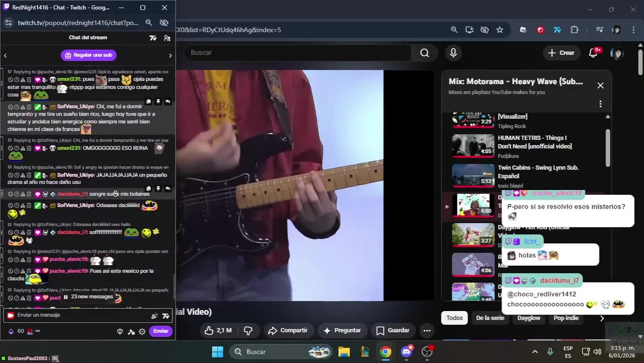644x363 pixels.
Task: Toggle the eye-off icon in Twitch popout address bar
Action: click(x=164, y=23)
